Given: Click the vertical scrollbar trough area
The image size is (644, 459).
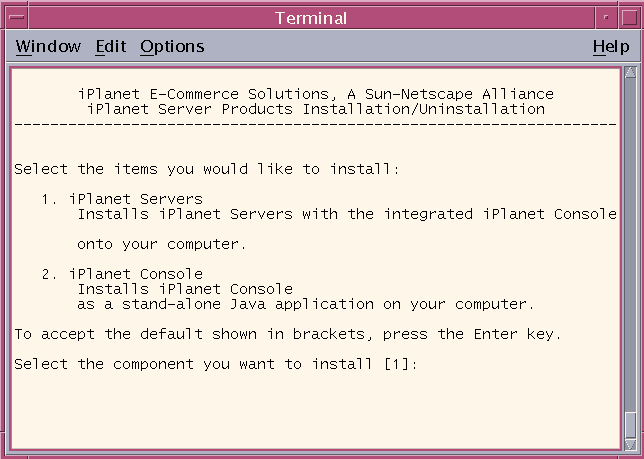Looking at the screenshot, I should click(x=630, y=244).
